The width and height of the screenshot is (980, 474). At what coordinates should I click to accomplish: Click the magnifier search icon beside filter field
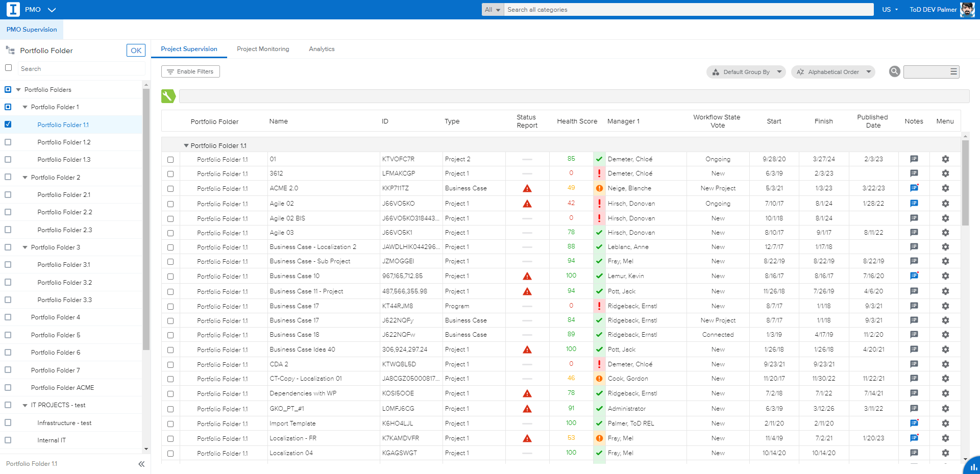click(894, 72)
